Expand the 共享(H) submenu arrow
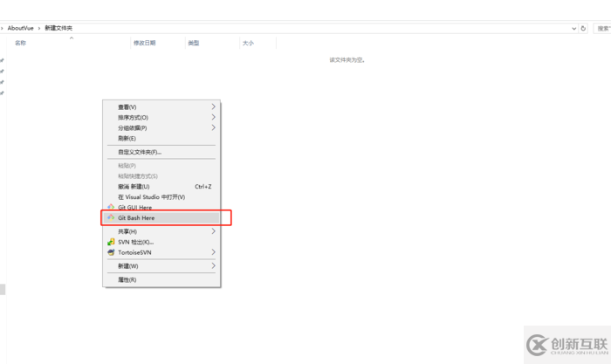Viewport: 611px width, 364px height. pos(214,231)
